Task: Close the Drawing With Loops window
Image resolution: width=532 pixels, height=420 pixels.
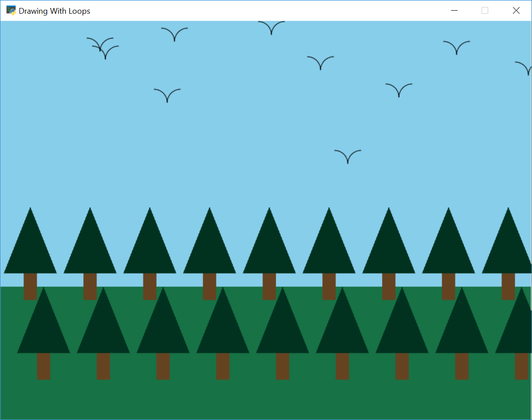Action: (516, 10)
